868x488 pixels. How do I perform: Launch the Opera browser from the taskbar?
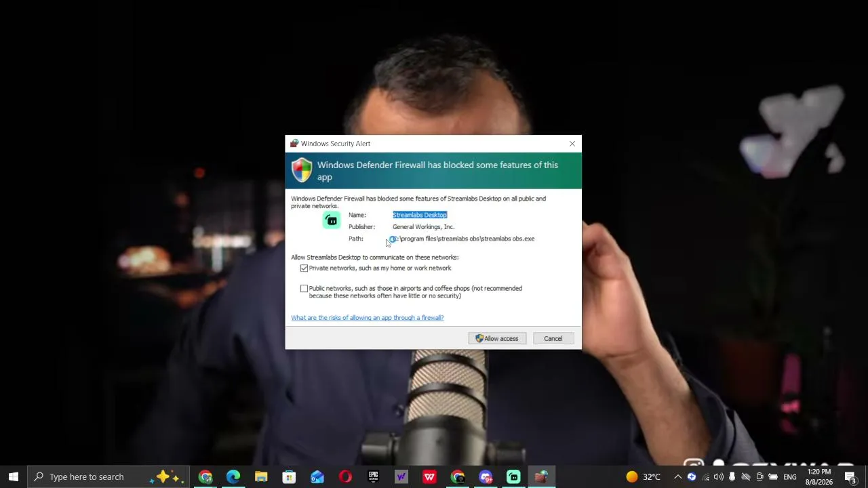pyautogui.click(x=345, y=476)
